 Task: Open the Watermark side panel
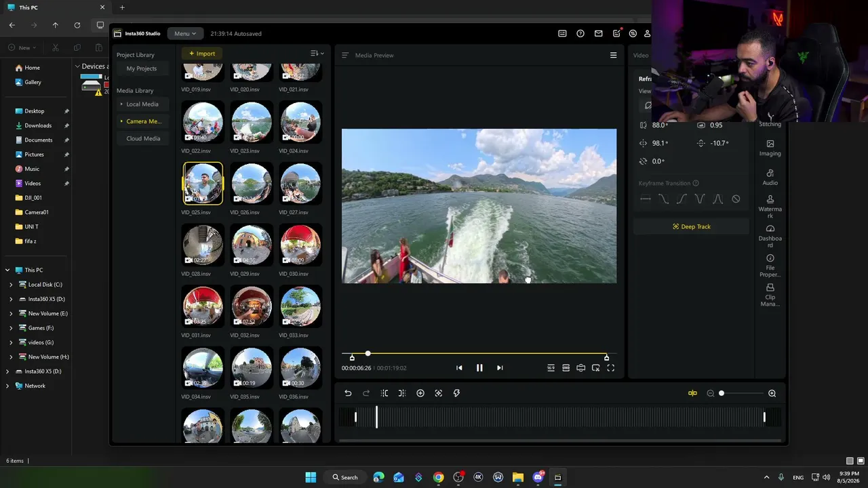[770, 207]
